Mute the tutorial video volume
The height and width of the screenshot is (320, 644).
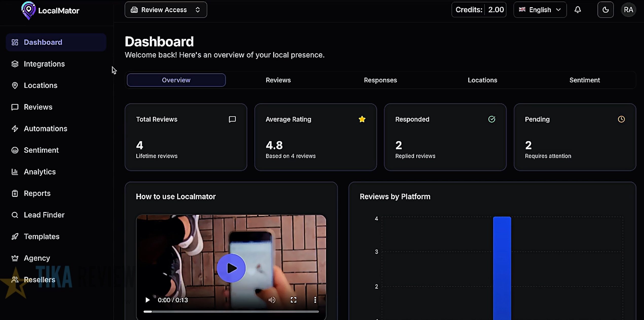tap(272, 300)
